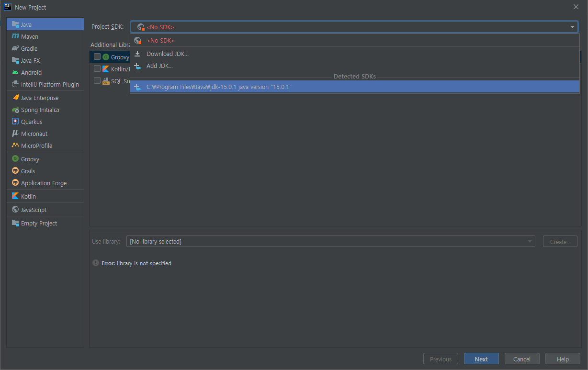
Task: Click the Create... library button
Action: point(560,241)
